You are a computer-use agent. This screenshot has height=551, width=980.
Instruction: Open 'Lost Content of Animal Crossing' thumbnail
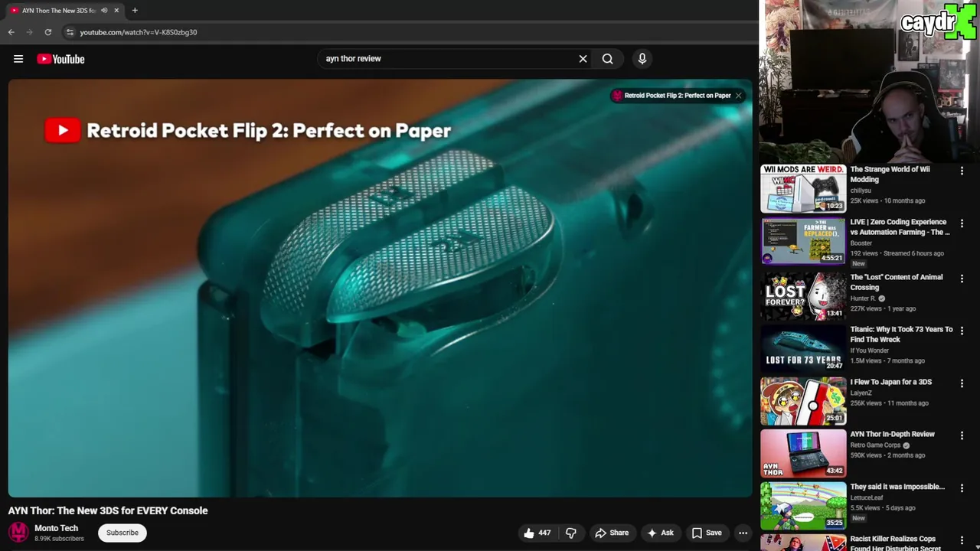coord(803,295)
